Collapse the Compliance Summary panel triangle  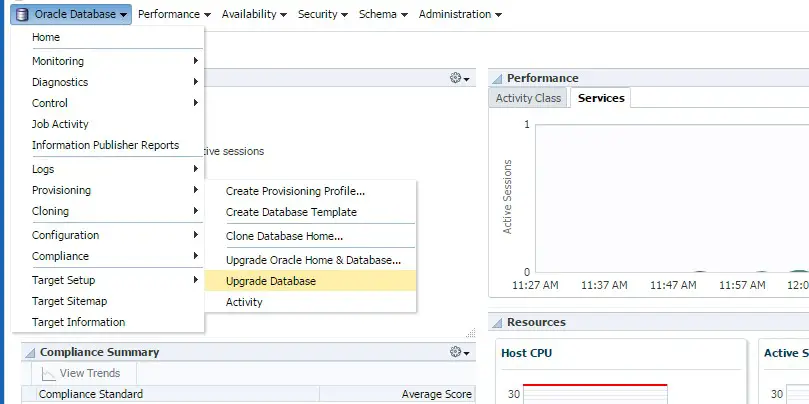tap(30, 353)
